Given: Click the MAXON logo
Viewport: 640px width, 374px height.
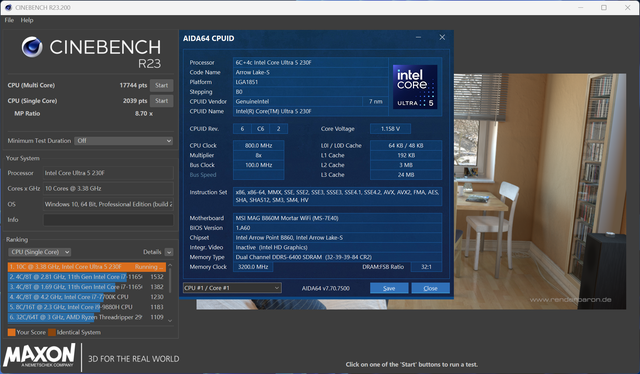Looking at the screenshot, I should click(40, 355).
